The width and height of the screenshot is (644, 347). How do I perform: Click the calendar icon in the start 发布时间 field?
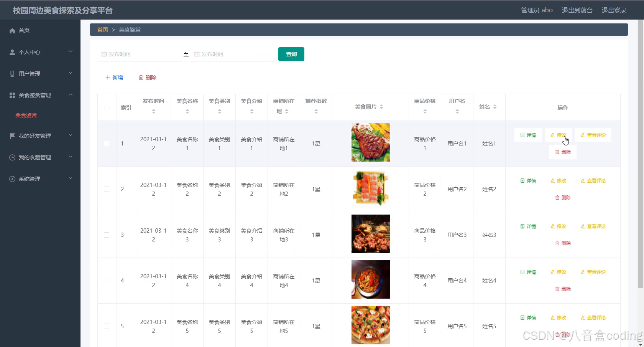pos(104,54)
